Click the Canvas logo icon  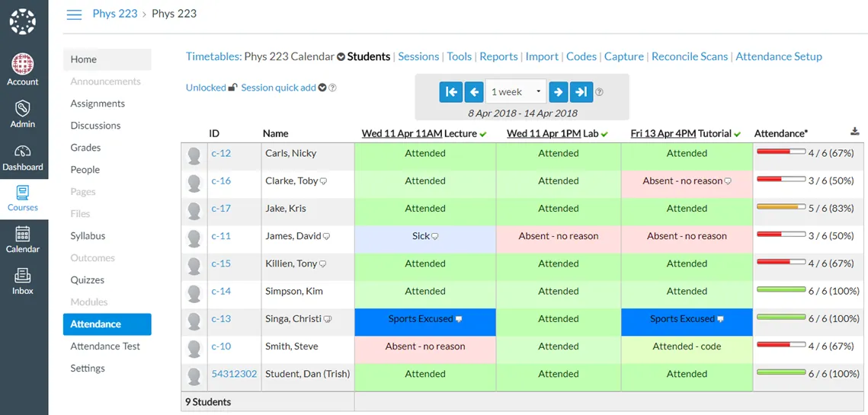[24, 21]
